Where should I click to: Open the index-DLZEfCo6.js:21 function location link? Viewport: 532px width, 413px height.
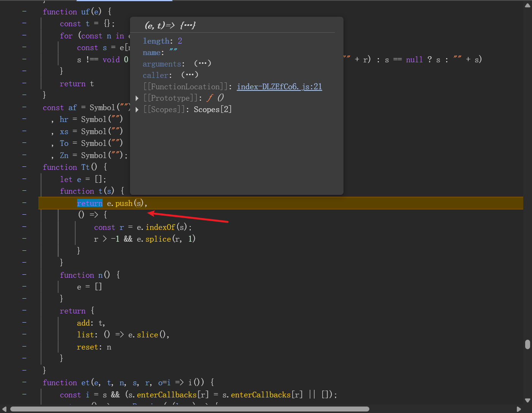point(279,87)
